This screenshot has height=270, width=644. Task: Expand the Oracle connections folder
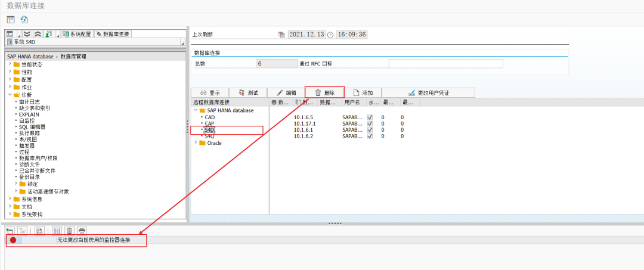[196, 143]
